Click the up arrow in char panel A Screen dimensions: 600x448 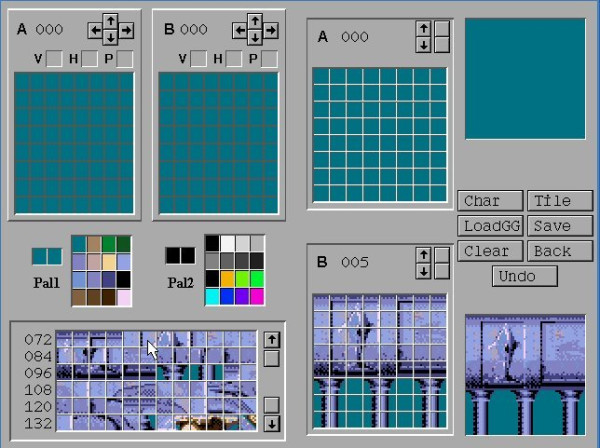111,21
